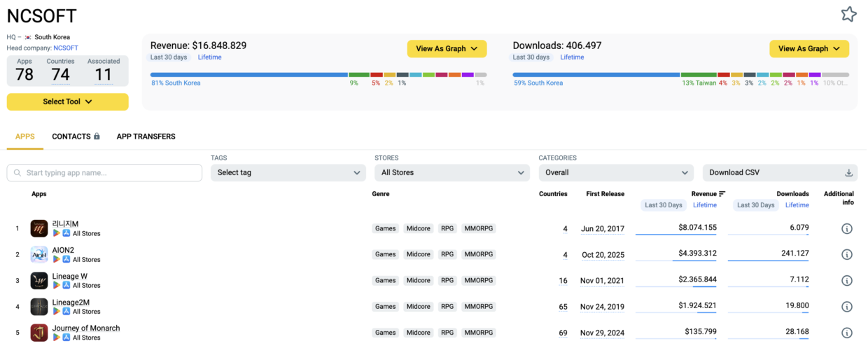Click the Revenue sort icon in header
This screenshot has width=868, height=346.
click(722, 194)
